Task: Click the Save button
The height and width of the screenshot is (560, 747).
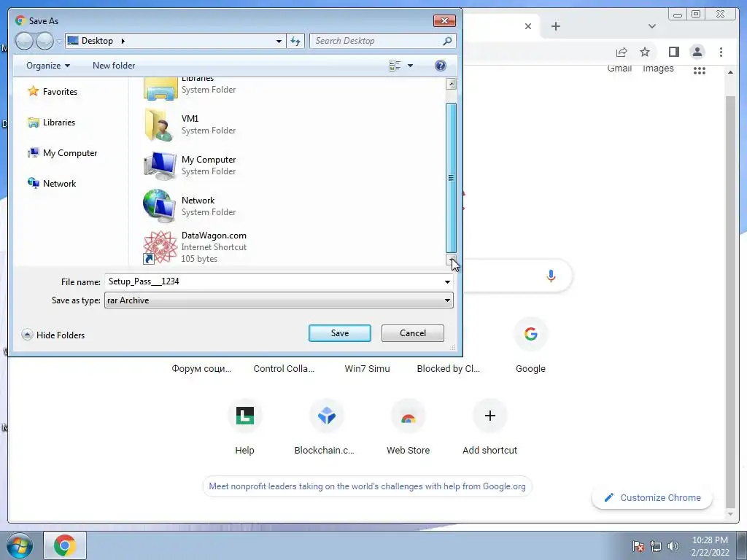Action: tap(340, 332)
